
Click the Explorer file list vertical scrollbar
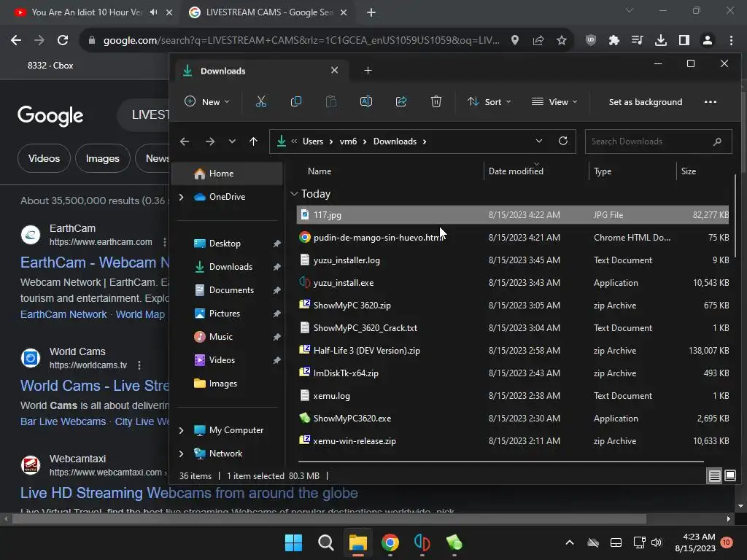coord(735,217)
